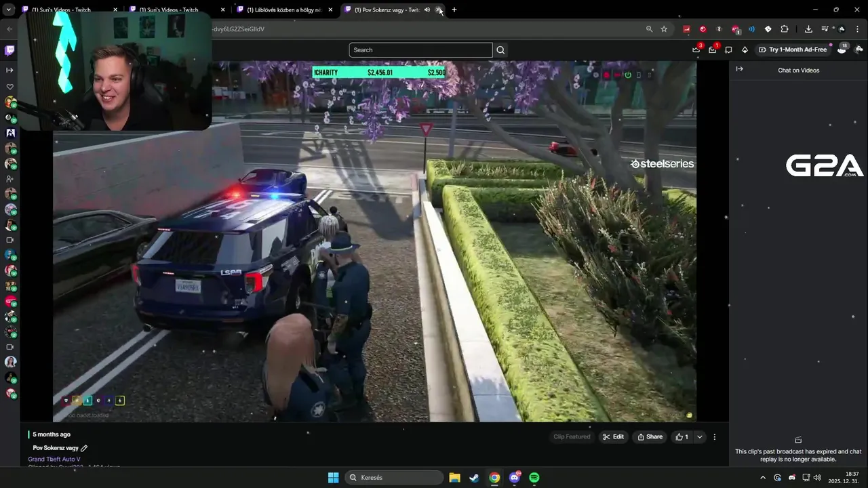The width and height of the screenshot is (868, 488).
Task: Click the red chart extension icon
Action: (686, 29)
